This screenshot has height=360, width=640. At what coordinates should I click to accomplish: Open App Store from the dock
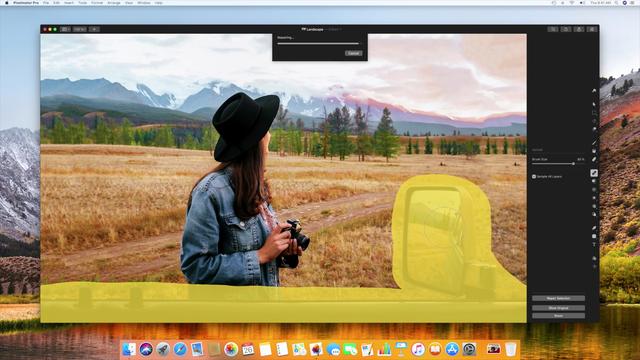point(452,349)
